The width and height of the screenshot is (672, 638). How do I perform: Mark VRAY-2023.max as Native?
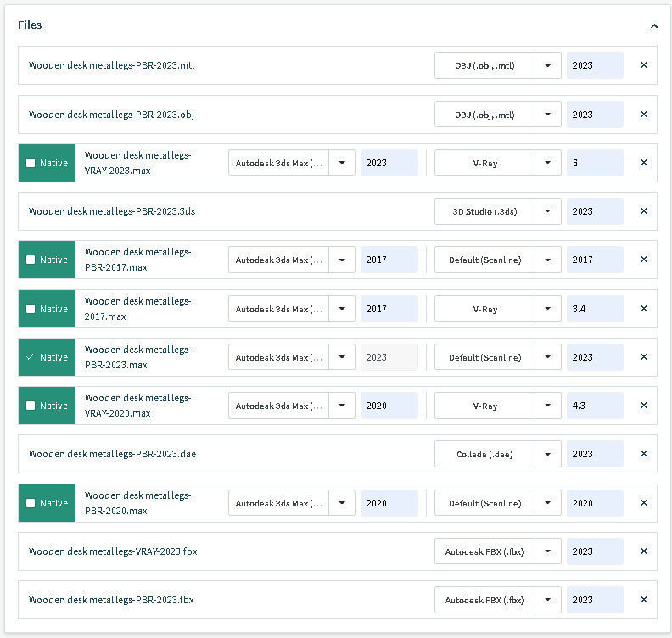coord(31,163)
